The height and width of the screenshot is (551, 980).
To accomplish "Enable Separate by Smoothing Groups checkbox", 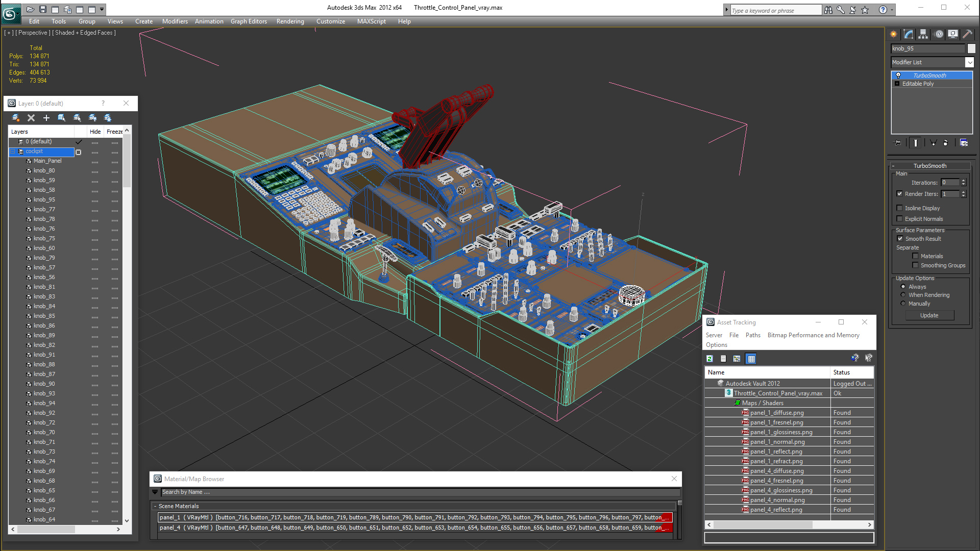I will [x=915, y=265].
